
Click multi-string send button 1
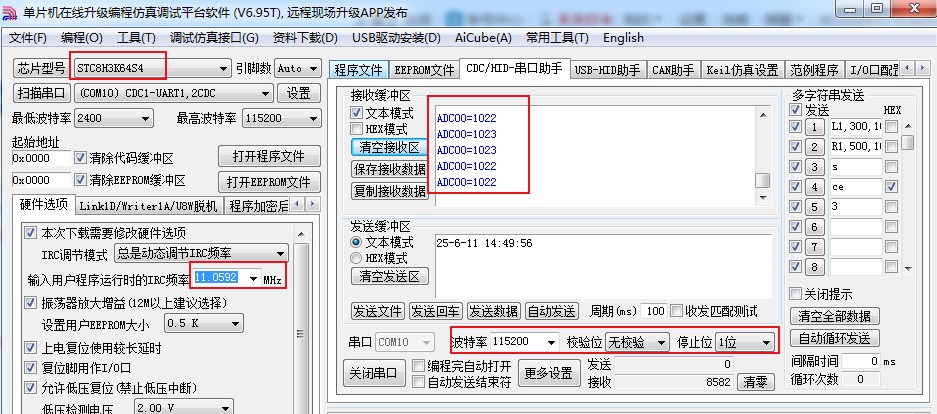click(x=814, y=127)
